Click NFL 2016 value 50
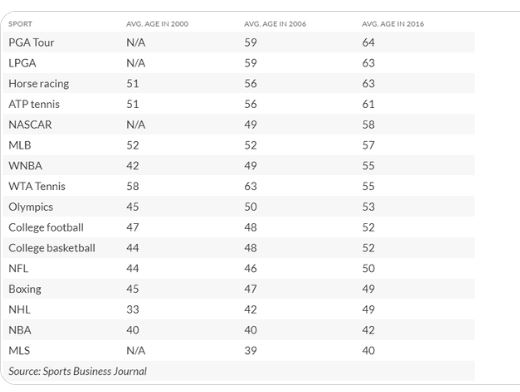The height and width of the screenshot is (392, 520). click(368, 269)
